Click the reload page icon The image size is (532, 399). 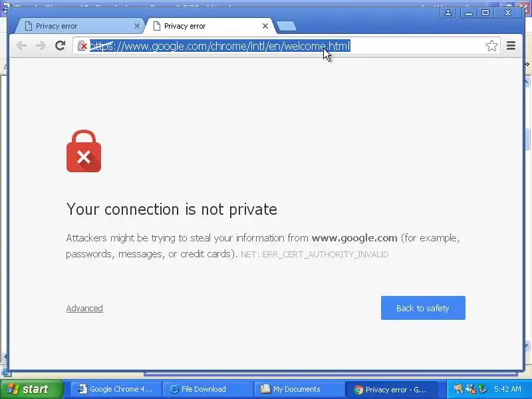click(60, 45)
